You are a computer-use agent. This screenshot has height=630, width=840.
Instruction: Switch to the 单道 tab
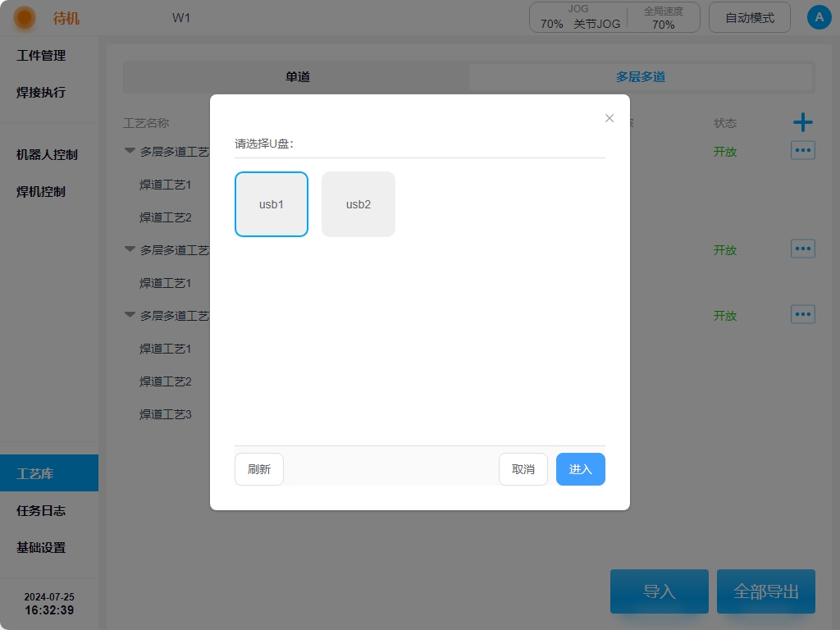click(x=297, y=77)
